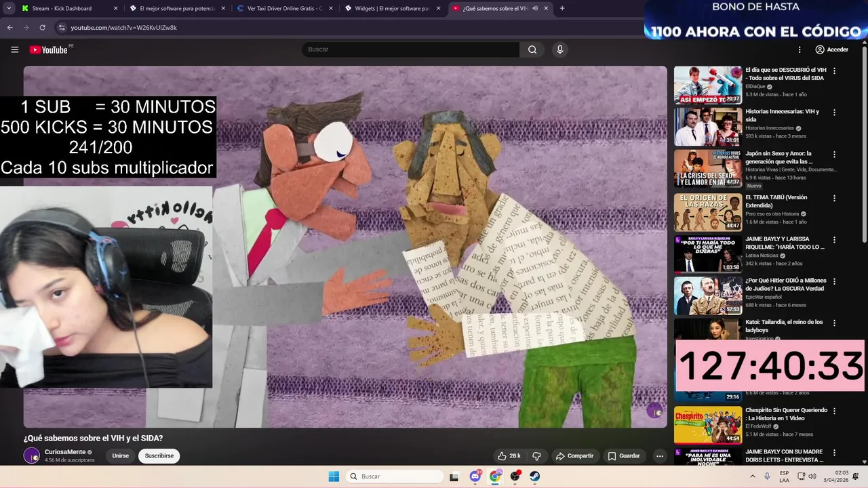Image resolution: width=868 pixels, height=488 pixels.
Task: Show hidden system tray icons chevron
Action: click(752, 476)
